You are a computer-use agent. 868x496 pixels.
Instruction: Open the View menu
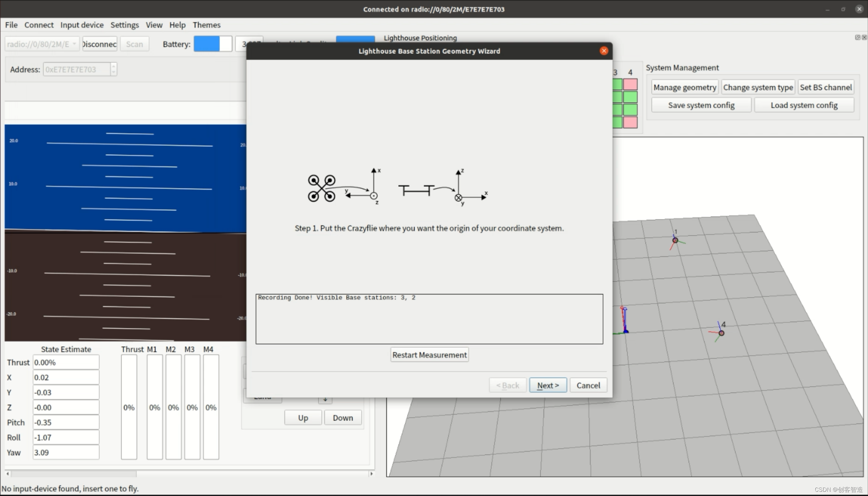(154, 25)
